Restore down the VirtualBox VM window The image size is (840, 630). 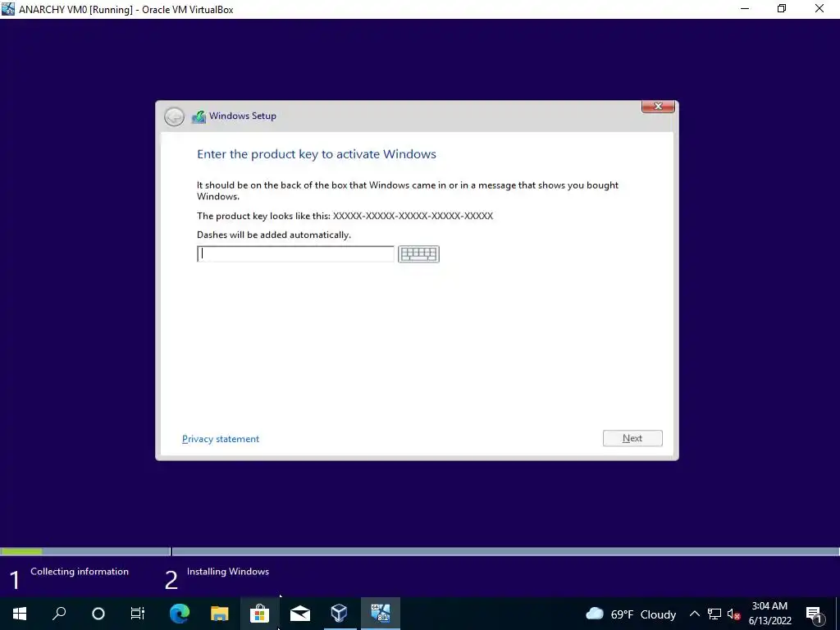coord(782,8)
